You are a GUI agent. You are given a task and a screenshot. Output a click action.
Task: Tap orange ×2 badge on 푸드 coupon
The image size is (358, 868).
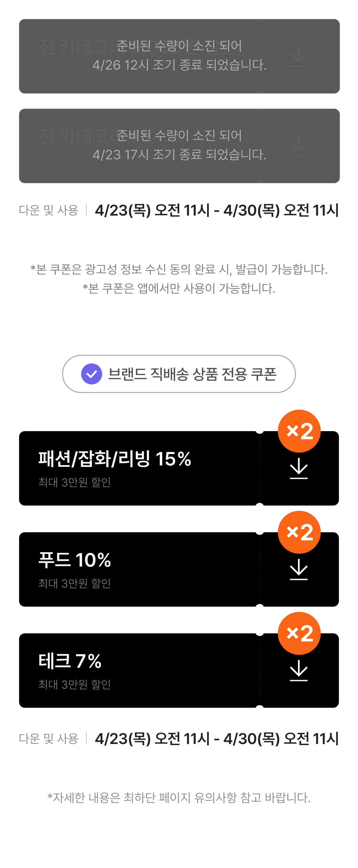[x=299, y=532]
